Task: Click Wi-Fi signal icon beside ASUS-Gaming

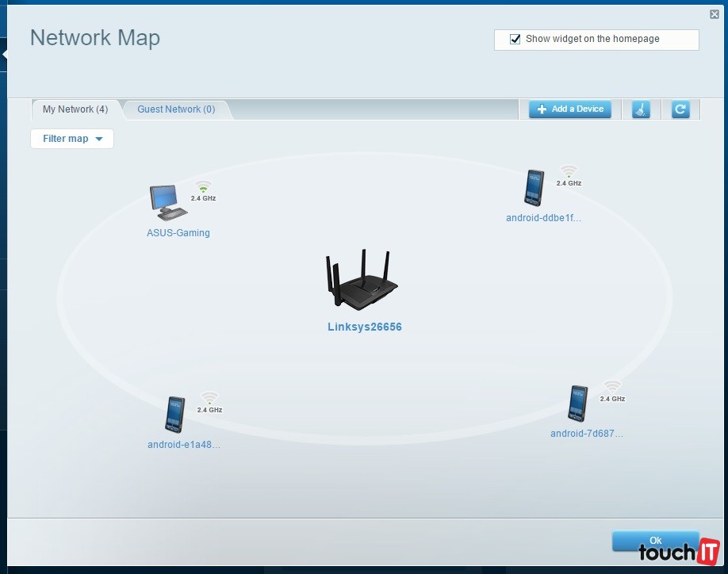Action: 204,187
